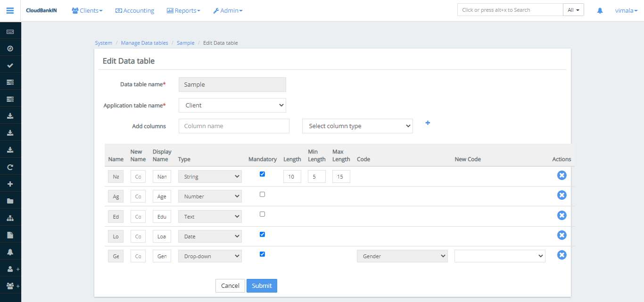This screenshot has width=644, height=302.
Task: Navigate to Manage Data tables breadcrumb link
Action: [x=144, y=42]
